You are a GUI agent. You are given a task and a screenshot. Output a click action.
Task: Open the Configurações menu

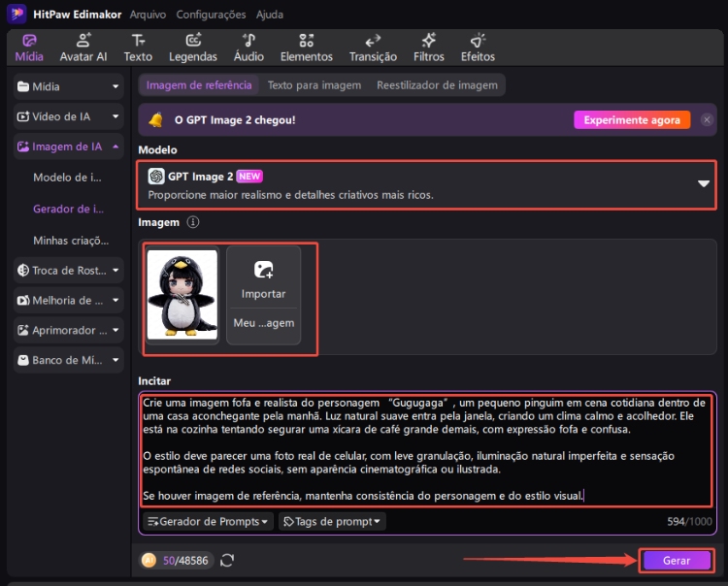(x=211, y=15)
